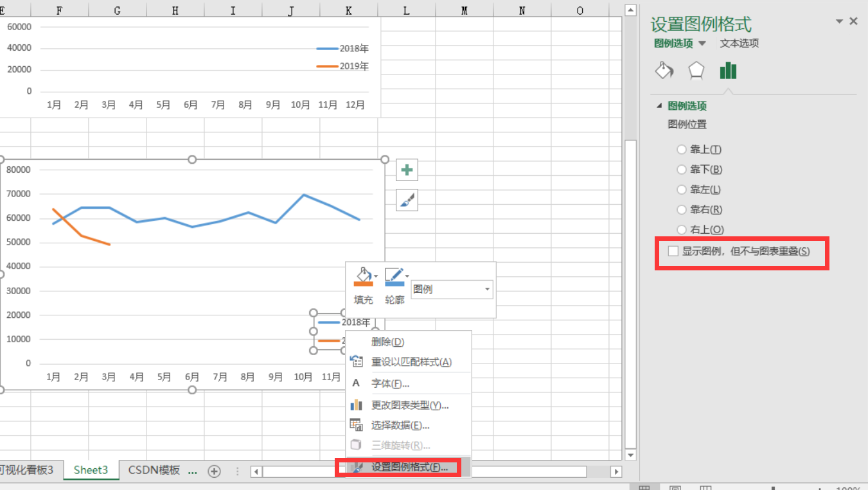Select column header M
Screen dimensions: 868x490
pyautogui.click(x=465, y=10)
